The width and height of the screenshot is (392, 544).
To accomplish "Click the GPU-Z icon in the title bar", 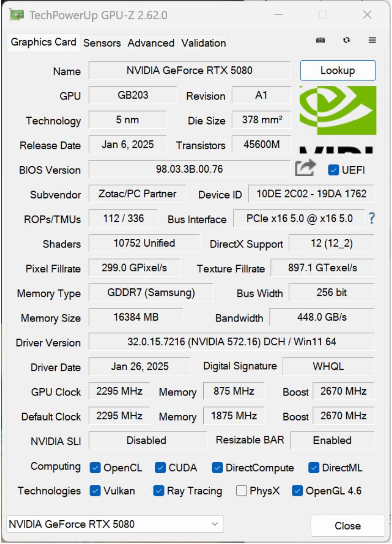I will click(16, 15).
